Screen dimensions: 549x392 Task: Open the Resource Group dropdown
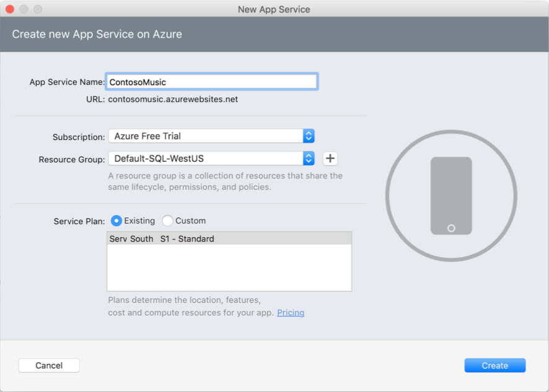click(x=211, y=159)
